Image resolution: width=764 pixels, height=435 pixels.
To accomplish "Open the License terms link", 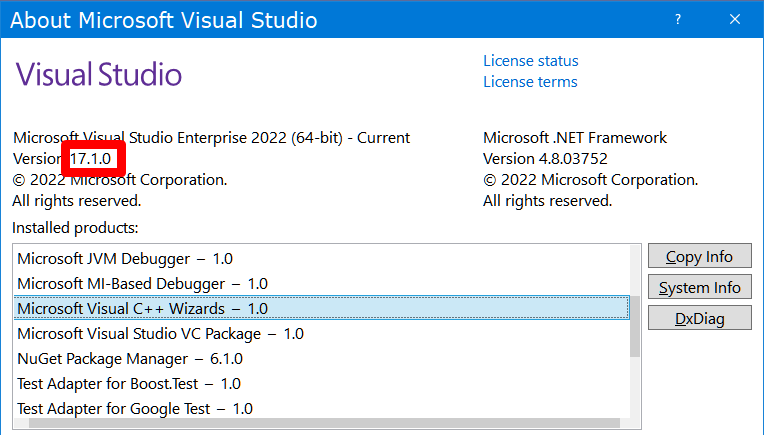I will pyautogui.click(x=530, y=82).
